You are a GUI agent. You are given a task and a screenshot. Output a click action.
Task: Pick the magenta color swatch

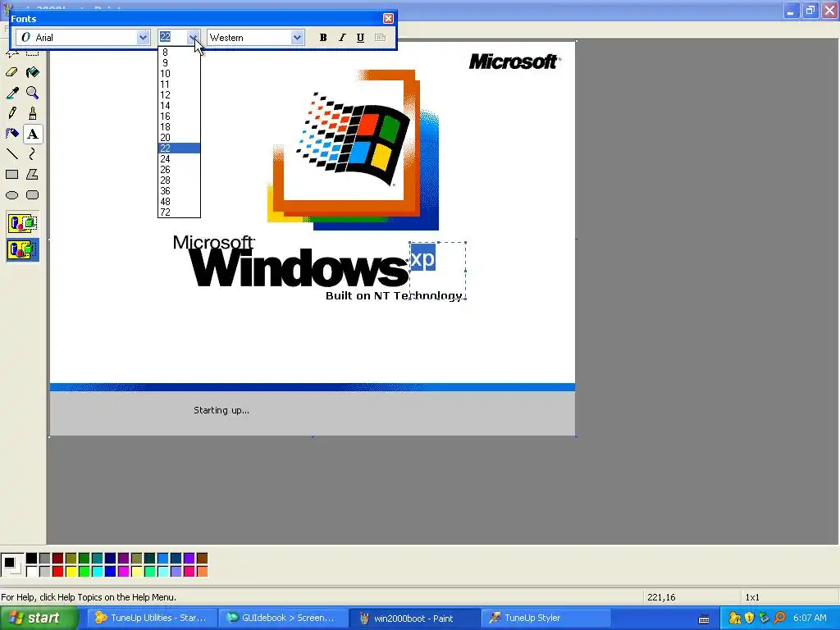point(123,572)
